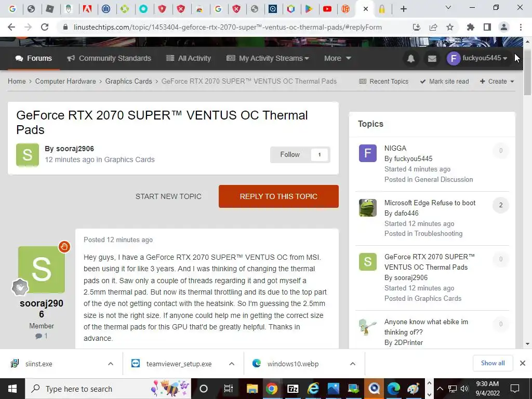This screenshot has height=399, width=532.
Task: Open the Windows Start menu
Action: coord(12,389)
